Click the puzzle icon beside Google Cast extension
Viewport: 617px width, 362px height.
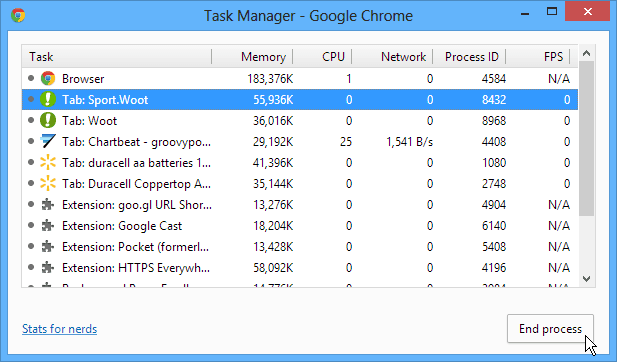pyautogui.click(x=48, y=225)
